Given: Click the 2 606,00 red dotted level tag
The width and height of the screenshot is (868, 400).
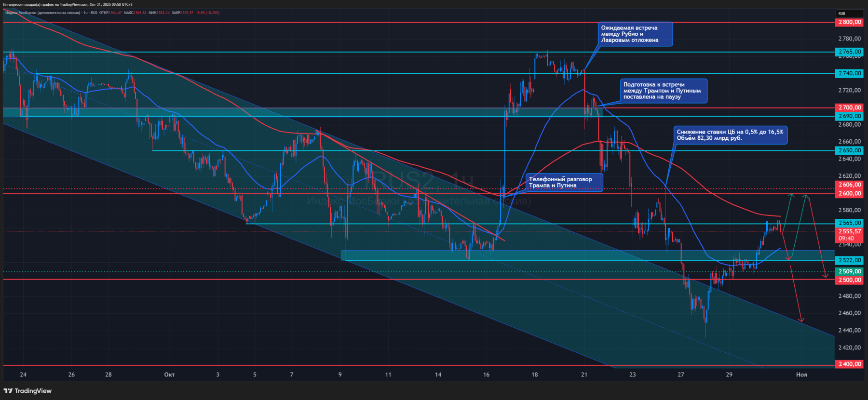Looking at the screenshot, I should pos(849,185).
